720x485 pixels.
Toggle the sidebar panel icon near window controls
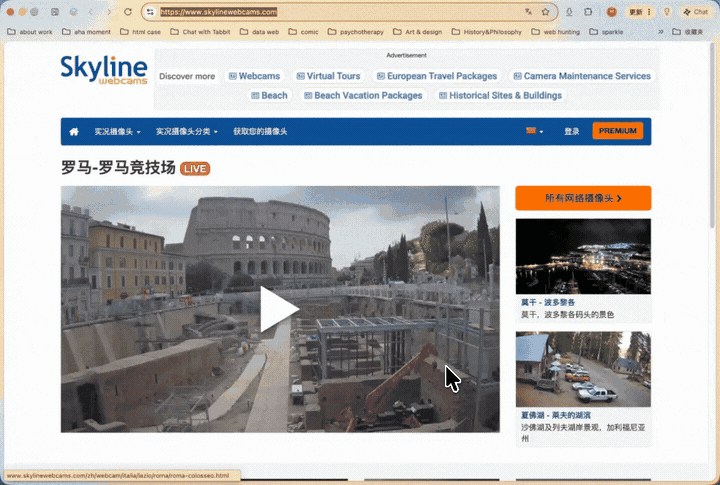coord(55,12)
